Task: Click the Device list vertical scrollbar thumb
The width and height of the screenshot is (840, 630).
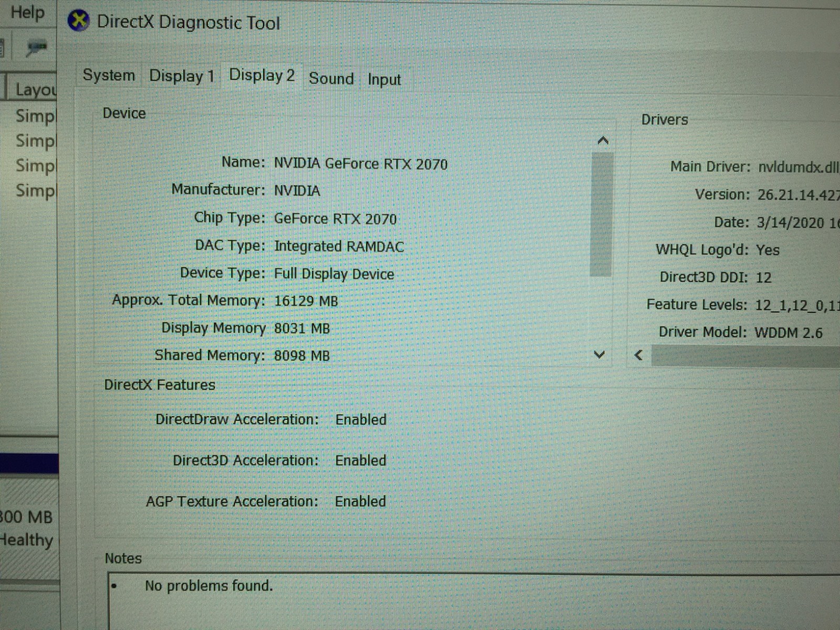Action: [601, 214]
